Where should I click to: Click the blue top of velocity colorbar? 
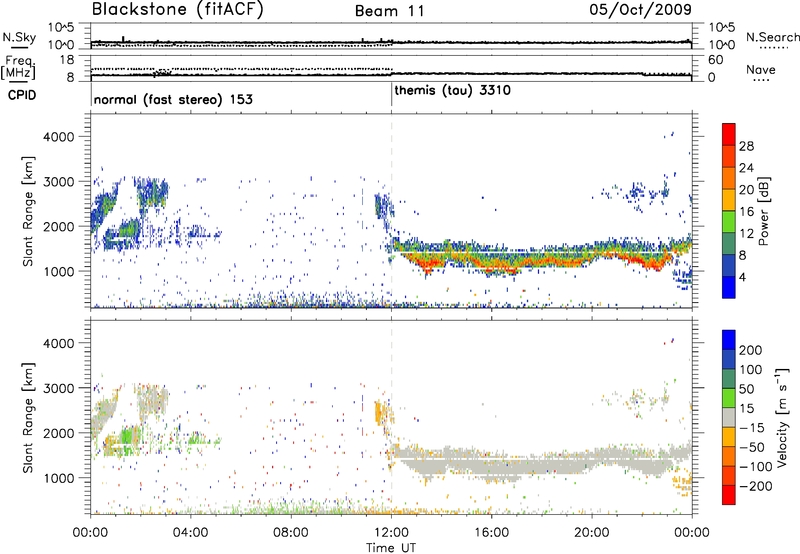point(729,339)
